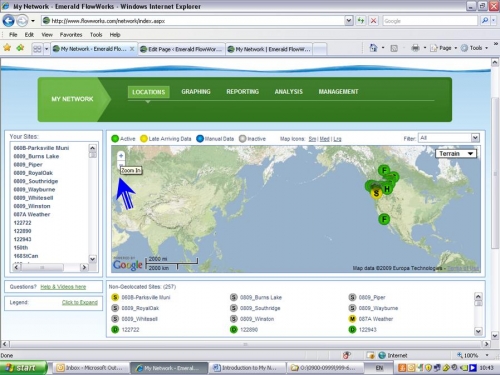500x375 pixels.
Task: Select the Locations tab
Action: 148,92
